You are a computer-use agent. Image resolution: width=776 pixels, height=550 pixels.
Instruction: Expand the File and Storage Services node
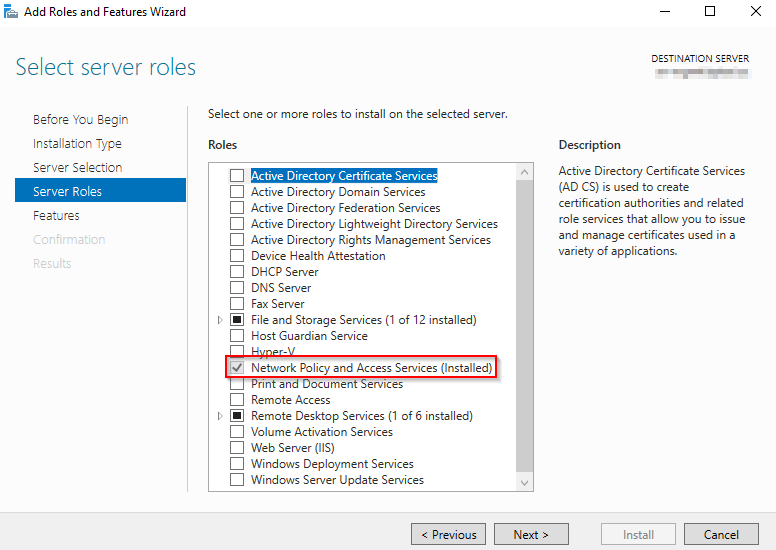[220, 320]
